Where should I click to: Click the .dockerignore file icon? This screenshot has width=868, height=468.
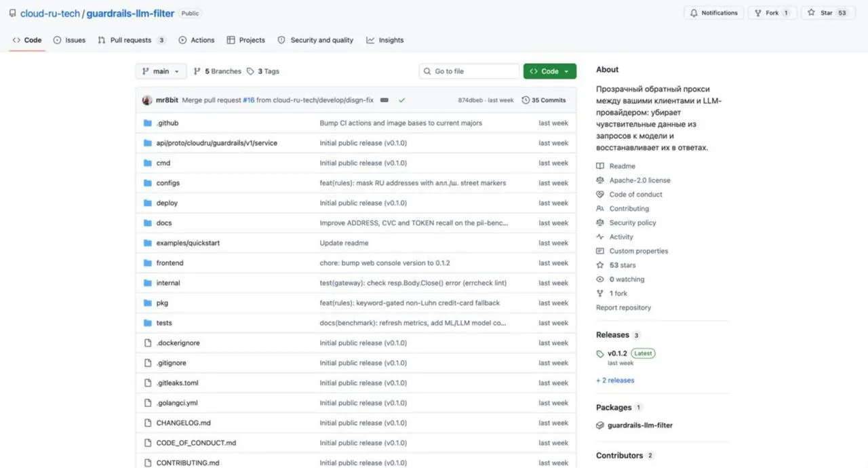click(148, 343)
